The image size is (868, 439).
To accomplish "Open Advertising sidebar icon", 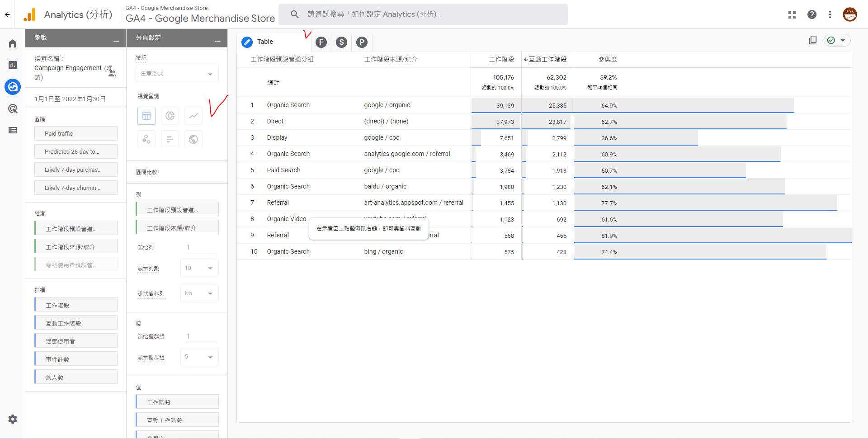I will click(13, 109).
